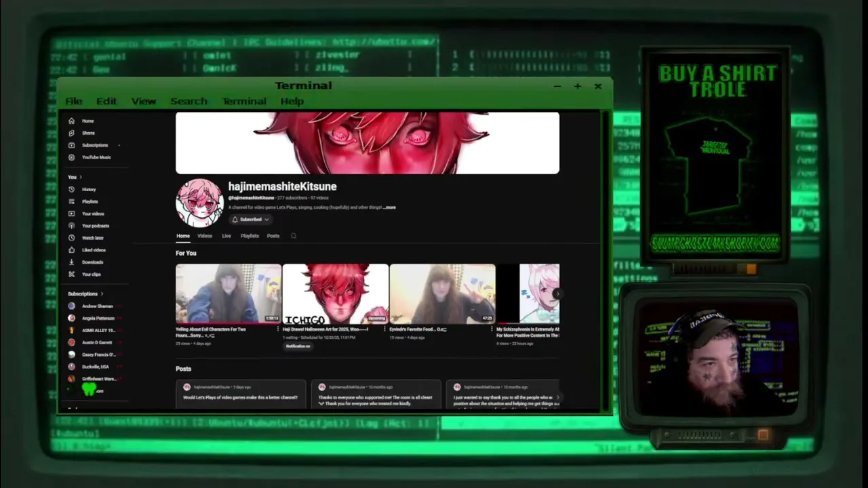The width and height of the screenshot is (868, 488).
Task: Open the Casey Francis channel avatar
Action: [71, 354]
